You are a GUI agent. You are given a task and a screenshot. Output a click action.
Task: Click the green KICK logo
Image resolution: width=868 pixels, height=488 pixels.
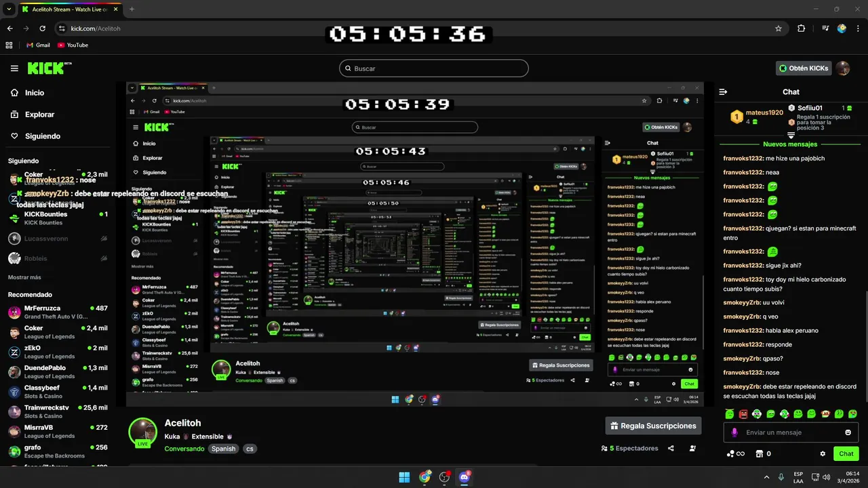click(x=48, y=68)
